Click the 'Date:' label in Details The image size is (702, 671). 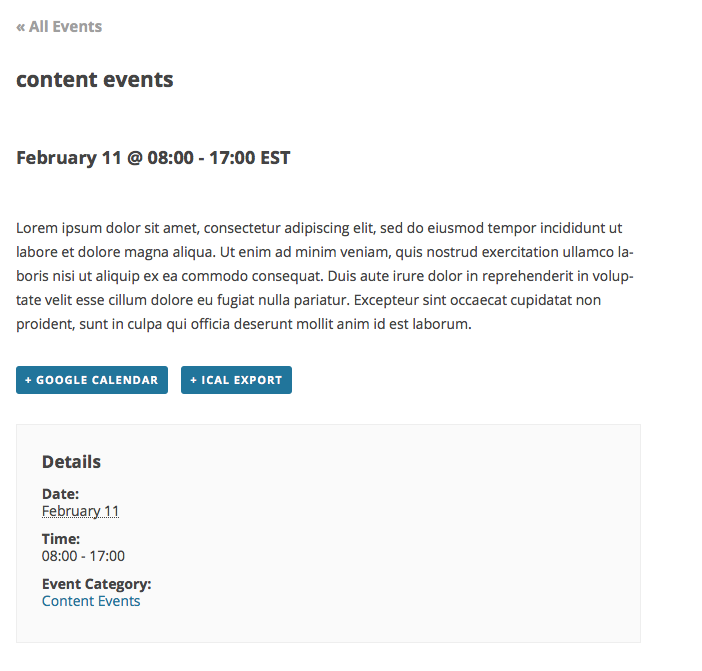click(x=60, y=494)
